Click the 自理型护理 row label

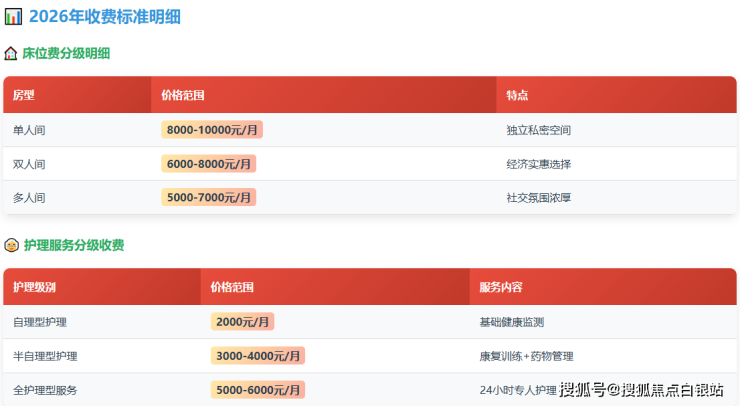click(40, 322)
